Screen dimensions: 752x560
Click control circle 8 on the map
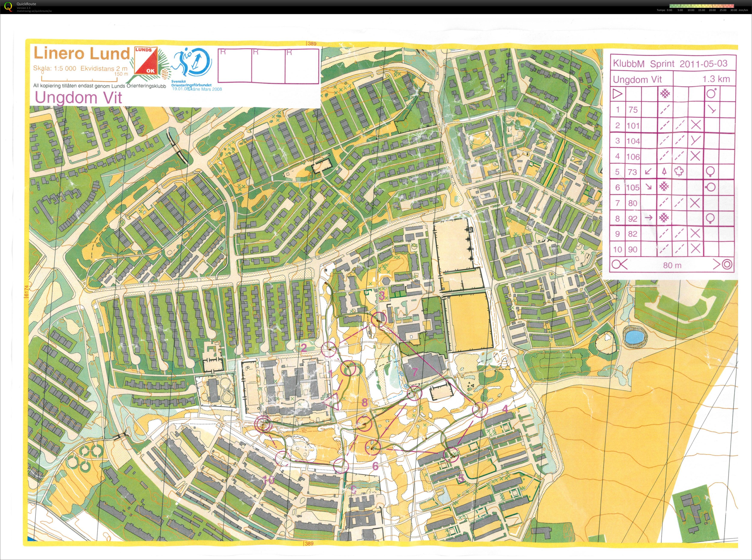(364, 424)
